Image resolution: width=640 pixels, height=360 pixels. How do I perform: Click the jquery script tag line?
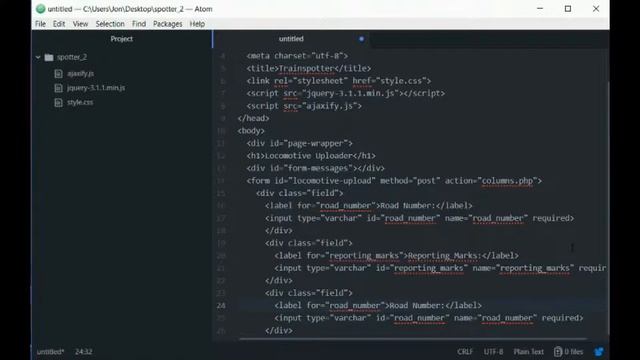pos(345,93)
